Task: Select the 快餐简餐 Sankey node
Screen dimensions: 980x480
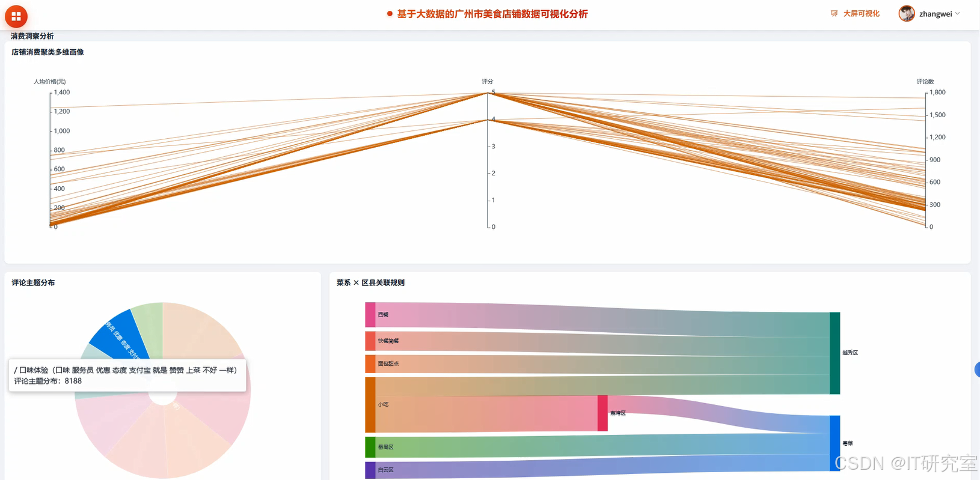Action: click(370, 341)
